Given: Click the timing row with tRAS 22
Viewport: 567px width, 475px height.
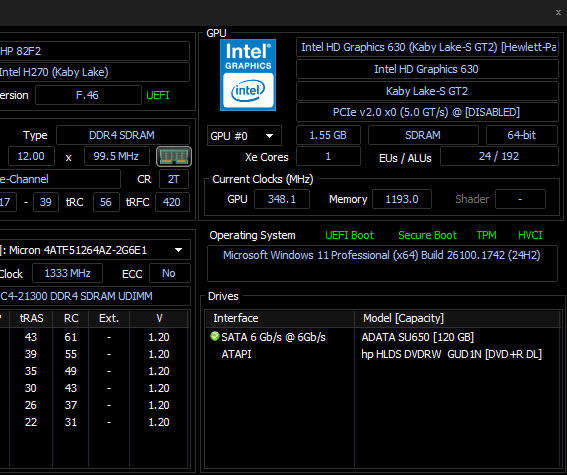Looking at the screenshot, I should click(x=94, y=422).
